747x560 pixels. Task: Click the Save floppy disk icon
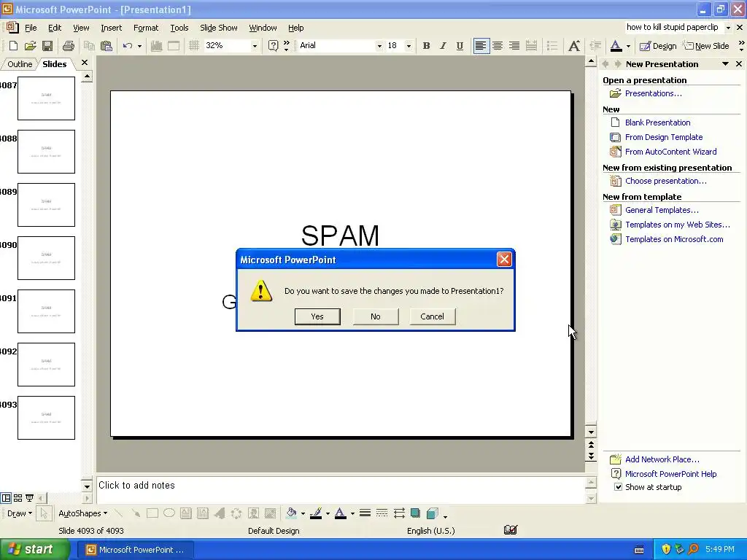pos(47,46)
